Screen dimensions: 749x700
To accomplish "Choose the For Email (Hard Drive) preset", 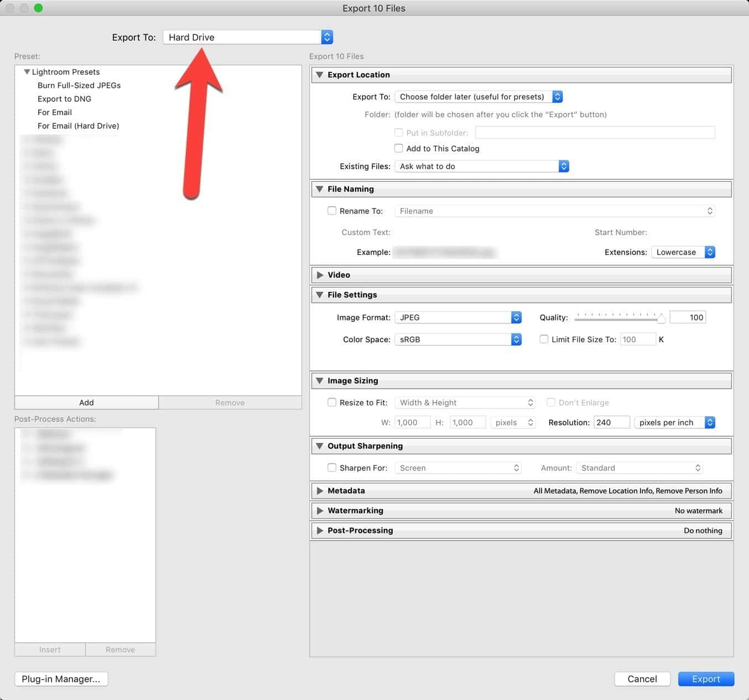I will [x=79, y=126].
